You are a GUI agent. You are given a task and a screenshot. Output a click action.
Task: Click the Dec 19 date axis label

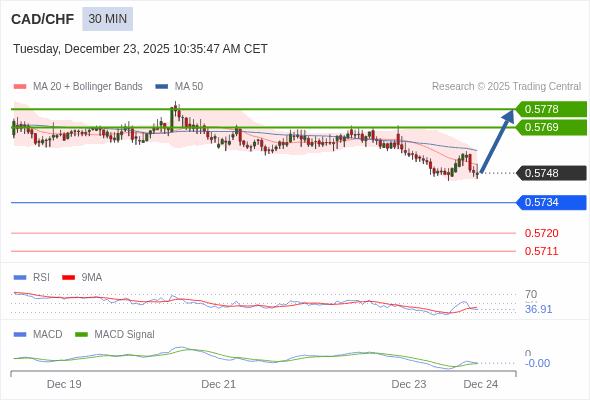click(64, 384)
